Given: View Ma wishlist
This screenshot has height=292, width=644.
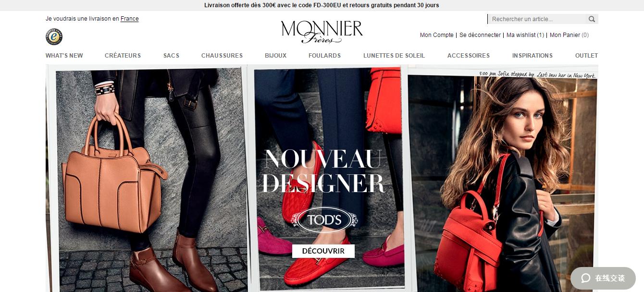Looking at the screenshot, I should pyautogui.click(x=525, y=35).
